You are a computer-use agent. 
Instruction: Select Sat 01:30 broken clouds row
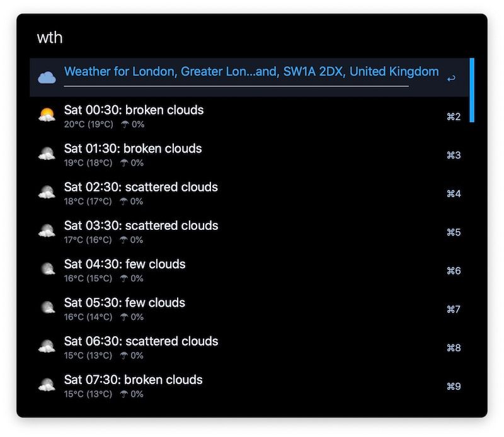[x=133, y=149]
